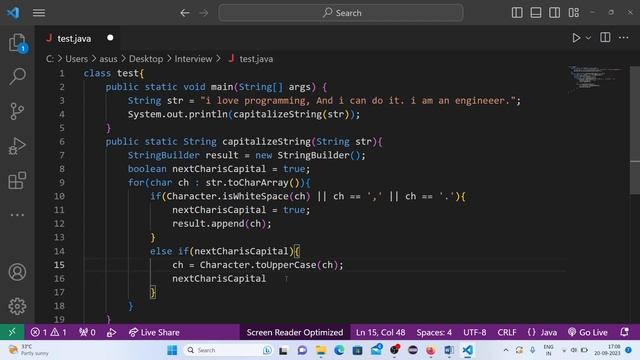Click the Desktop breadcrumb segment
Screen dimensions: 640x360
pyautogui.click(x=146, y=59)
